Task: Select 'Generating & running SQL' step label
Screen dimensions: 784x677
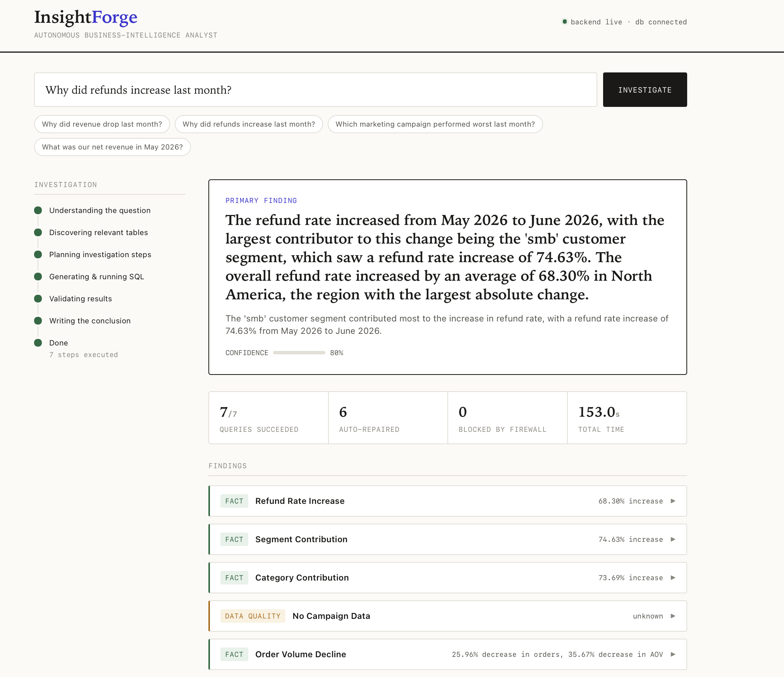Action: coord(96,277)
